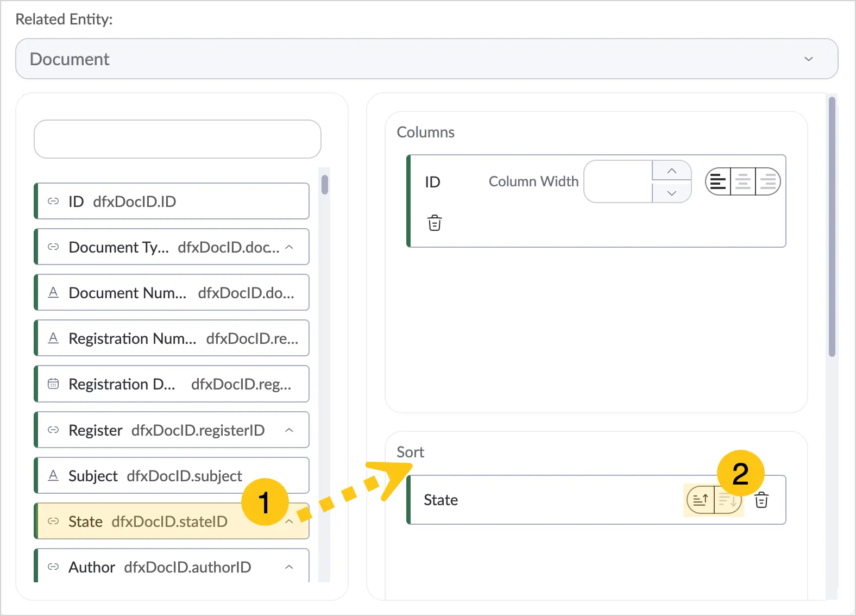Select the Register dfxDocID.registerID row
The width and height of the screenshot is (856, 616).
click(172, 430)
